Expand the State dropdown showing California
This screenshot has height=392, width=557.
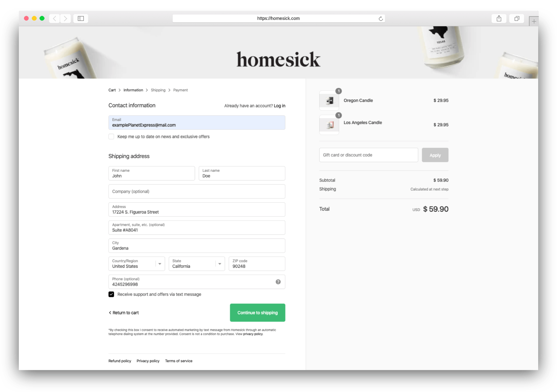pyautogui.click(x=197, y=264)
